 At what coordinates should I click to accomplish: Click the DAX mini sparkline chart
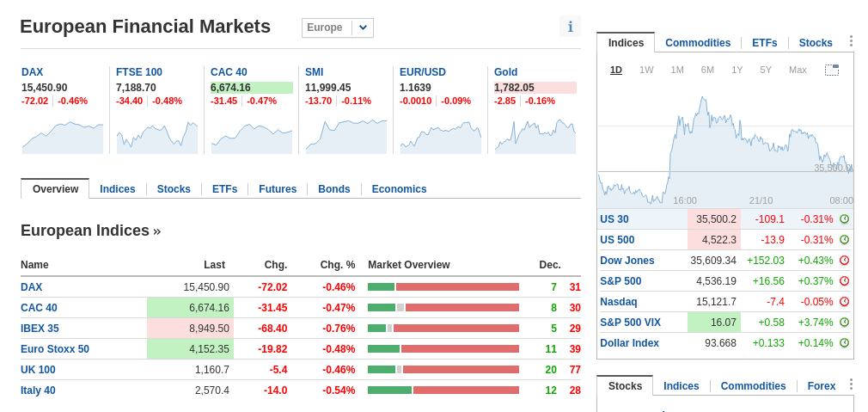pyautogui.click(x=63, y=138)
